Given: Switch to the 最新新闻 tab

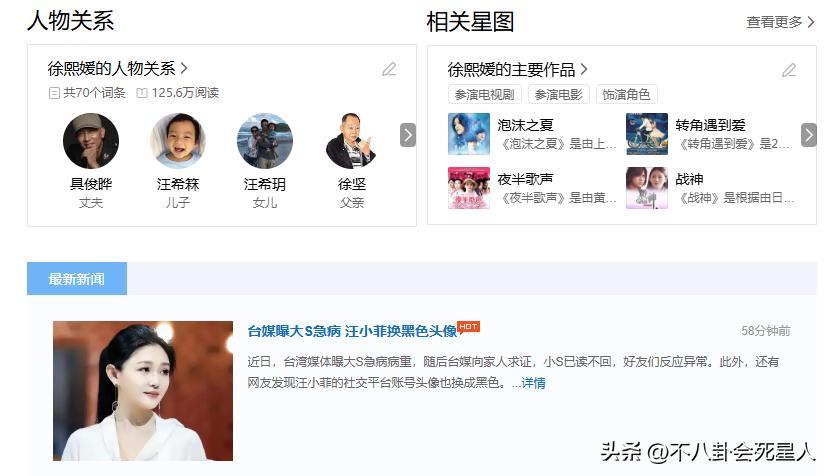Looking at the screenshot, I should point(77,279).
